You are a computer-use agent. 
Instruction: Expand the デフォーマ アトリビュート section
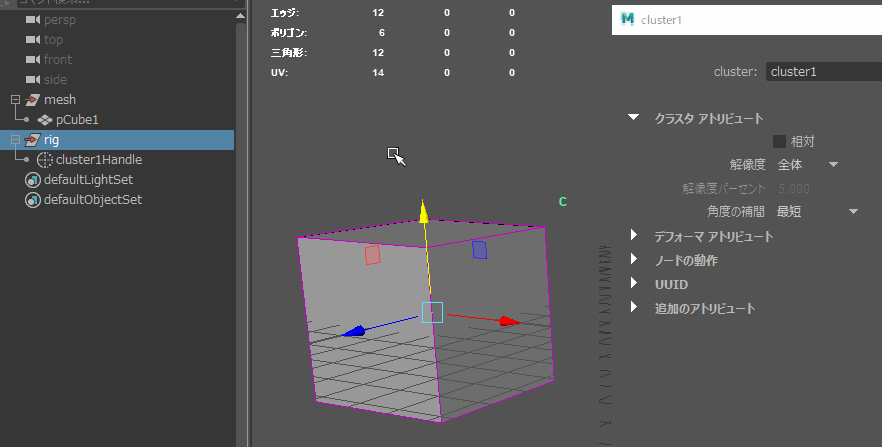pos(634,235)
